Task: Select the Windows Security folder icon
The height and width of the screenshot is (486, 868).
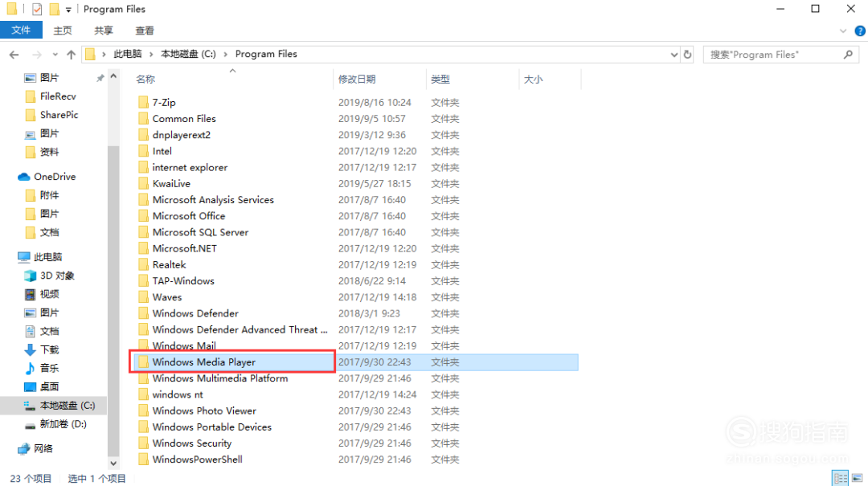Action: (143, 443)
